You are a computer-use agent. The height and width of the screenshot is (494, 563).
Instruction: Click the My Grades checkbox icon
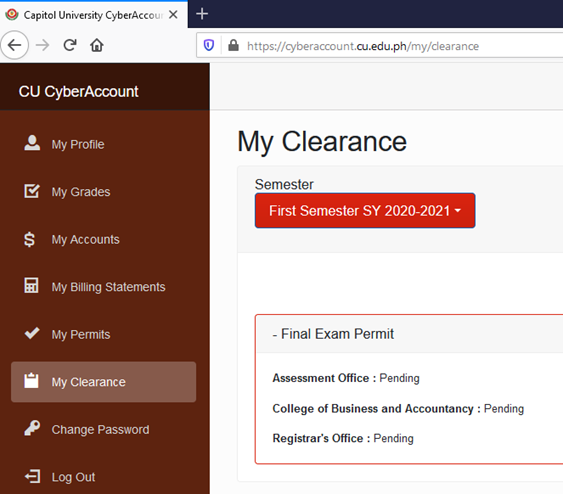[x=32, y=191]
